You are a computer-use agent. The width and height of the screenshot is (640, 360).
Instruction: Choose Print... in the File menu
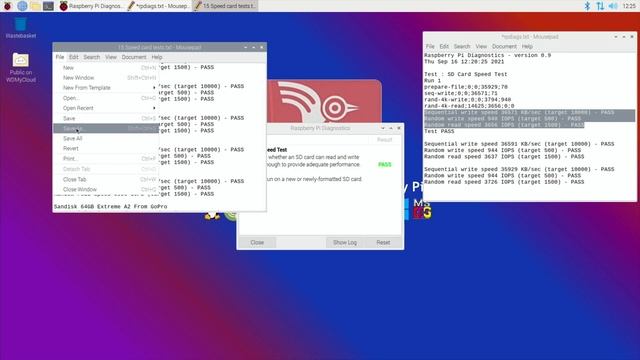[106, 159]
